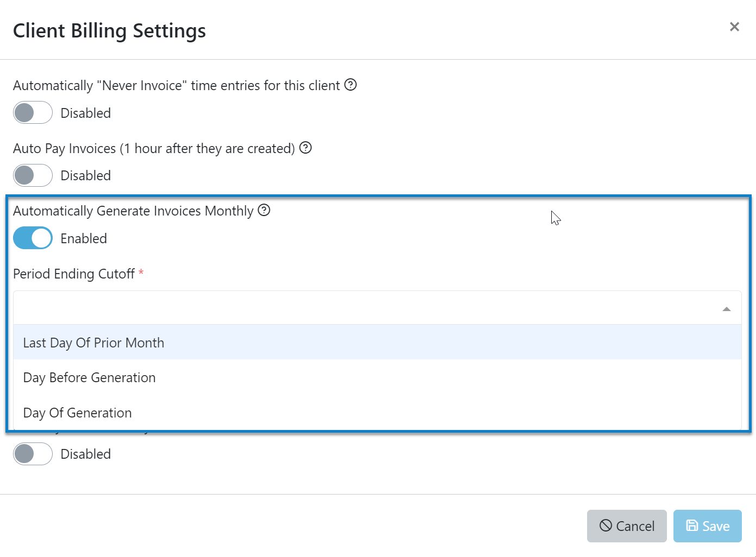Click the prohibition icon inside Cancel button
This screenshot has height=557, width=756.
tap(606, 526)
